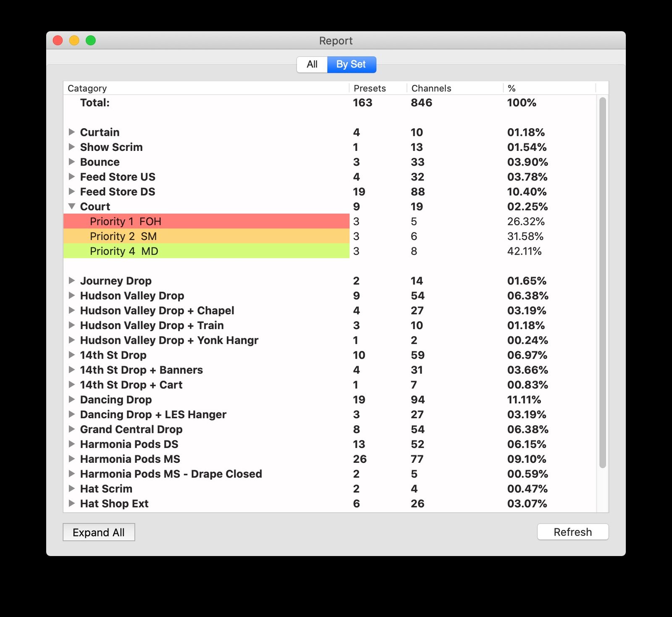
Task: Click the Refresh button
Action: [x=573, y=532]
